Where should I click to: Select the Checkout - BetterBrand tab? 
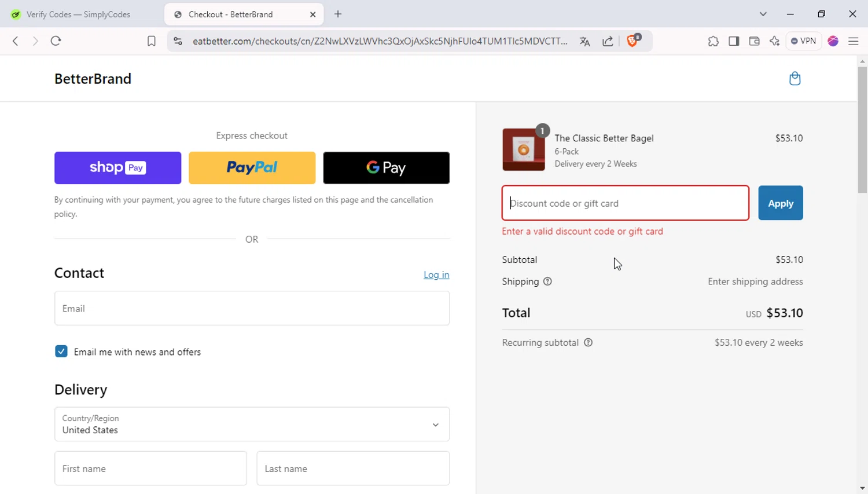pyautogui.click(x=244, y=14)
